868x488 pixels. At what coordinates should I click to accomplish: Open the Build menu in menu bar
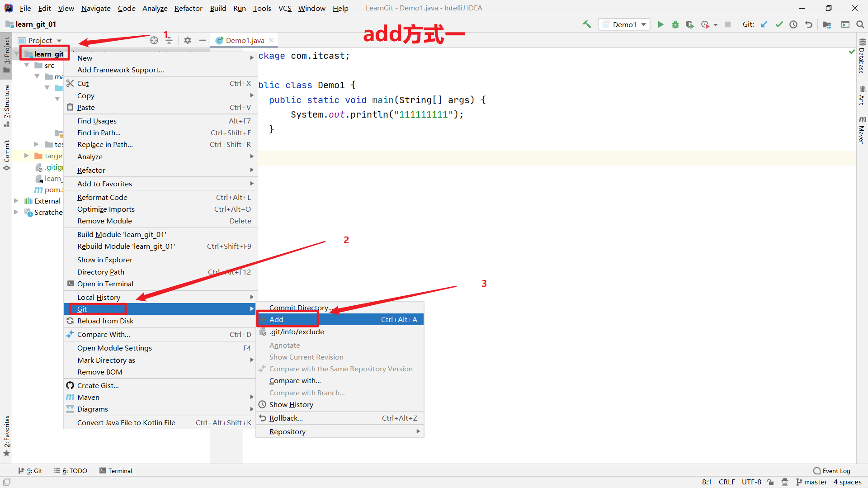(x=218, y=8)
